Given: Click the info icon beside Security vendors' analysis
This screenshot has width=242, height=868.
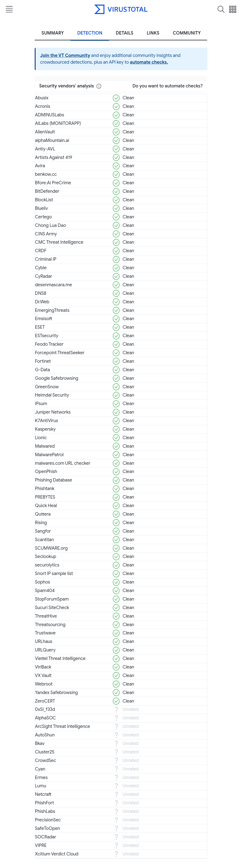Looking at the screenshot, I should pos(99,86).
